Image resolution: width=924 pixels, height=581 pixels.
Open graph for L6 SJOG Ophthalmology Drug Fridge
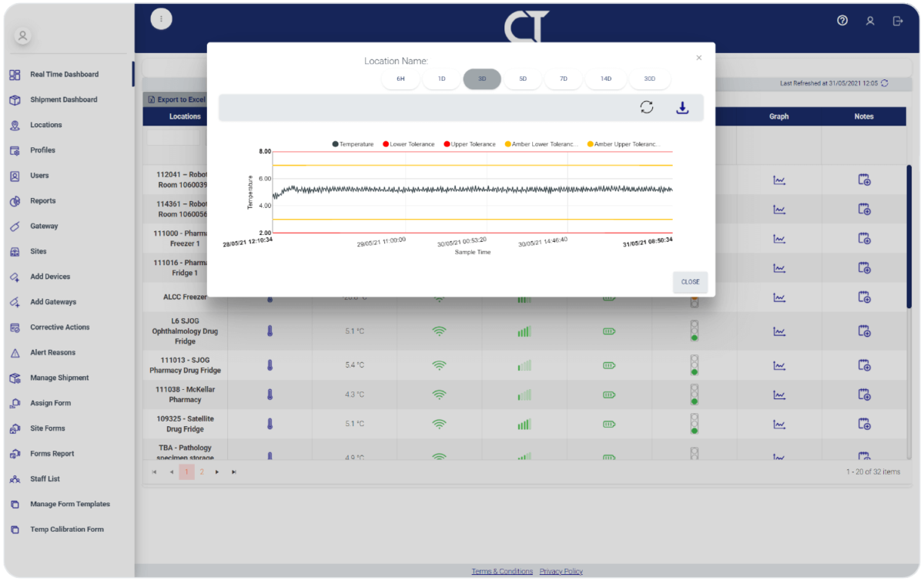coord(778,331)
